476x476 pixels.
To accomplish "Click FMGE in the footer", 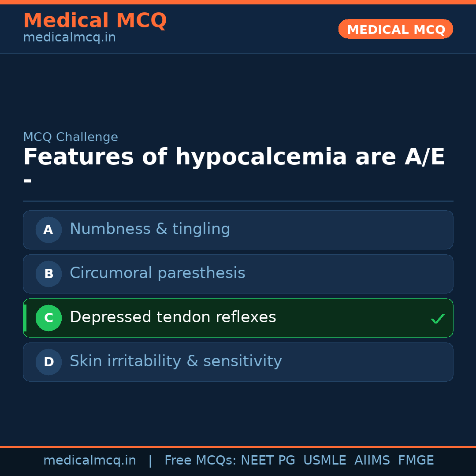I will 416,461.
